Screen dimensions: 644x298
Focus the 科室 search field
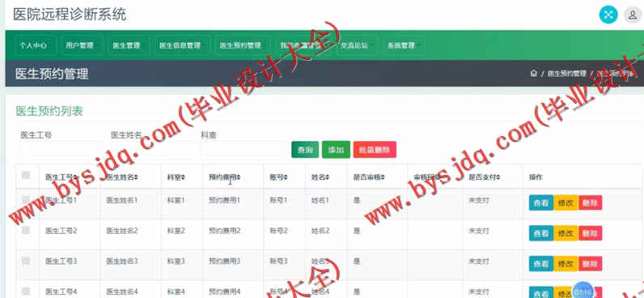point(244,150)
